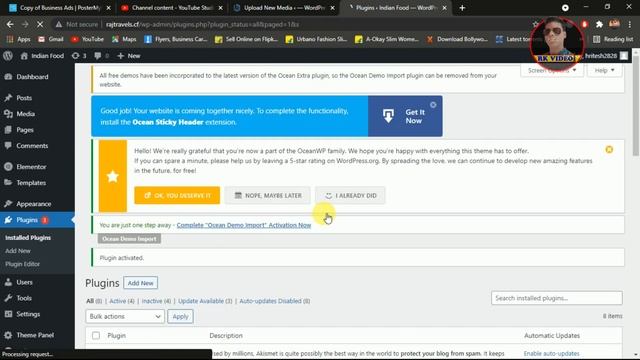Open the New content menu
The height and width of the screenshot is (360, 640).
[129, 56]
